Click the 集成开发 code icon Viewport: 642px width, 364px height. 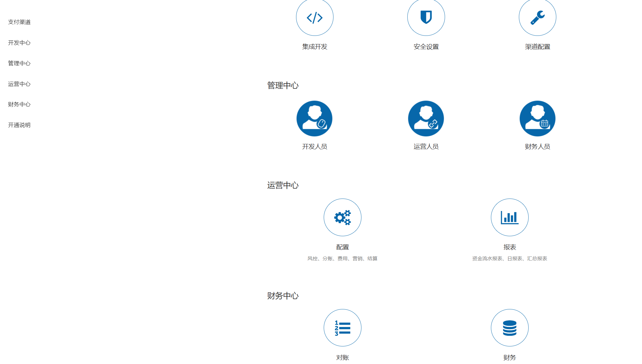pos(315,18)
